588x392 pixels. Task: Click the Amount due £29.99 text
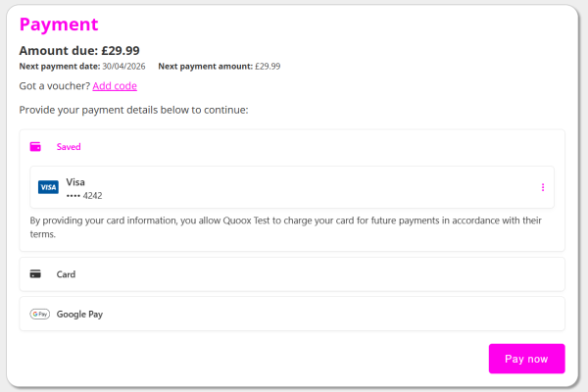(x=79, y=50)
